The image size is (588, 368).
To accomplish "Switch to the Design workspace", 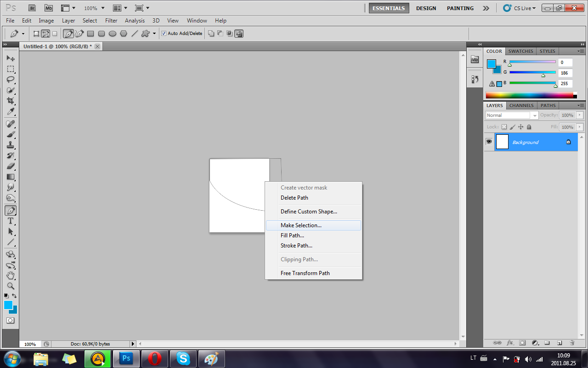I will (x=426, y=8).
